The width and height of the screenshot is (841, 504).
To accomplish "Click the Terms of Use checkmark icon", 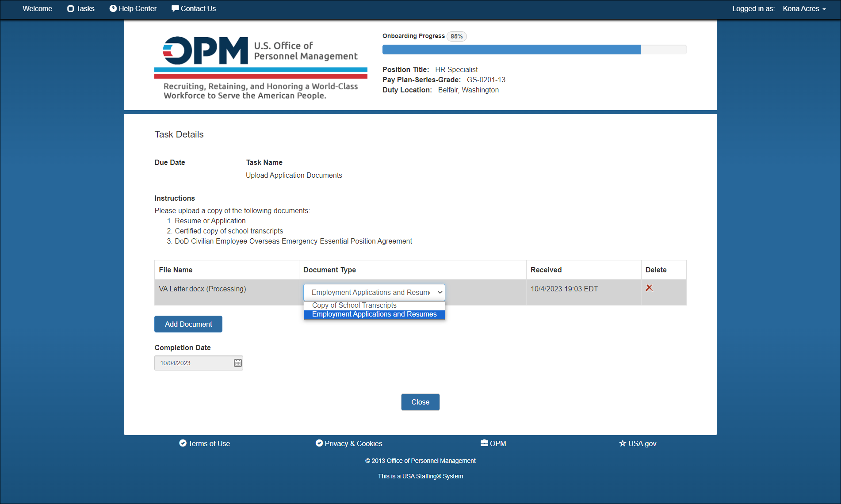I will tap(183, 443).
